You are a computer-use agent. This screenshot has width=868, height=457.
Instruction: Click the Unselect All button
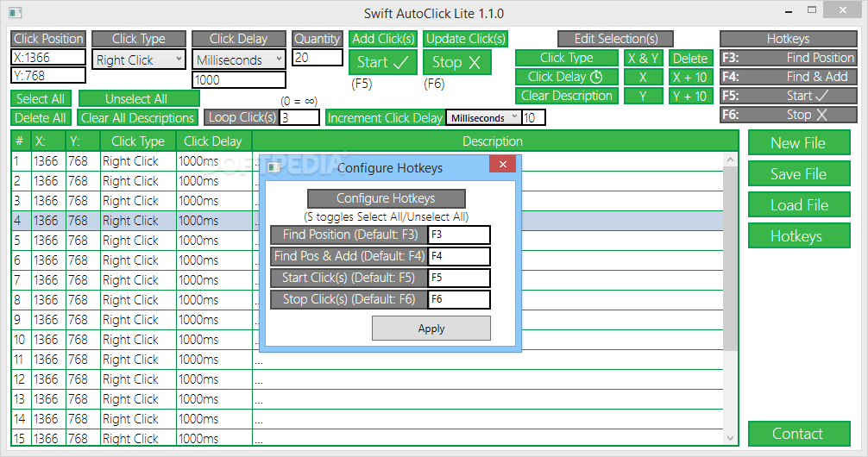(x=139, y=99)
